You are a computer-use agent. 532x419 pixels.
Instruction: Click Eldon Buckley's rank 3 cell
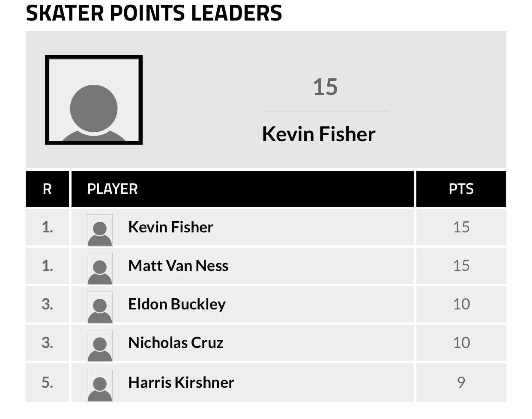point(47,304)
